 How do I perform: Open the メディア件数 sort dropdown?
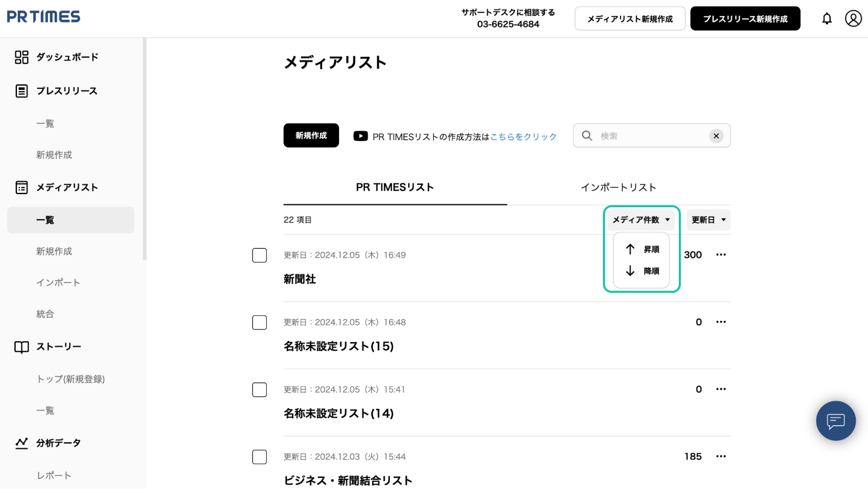pyautogui.click(x=641, y=220)
